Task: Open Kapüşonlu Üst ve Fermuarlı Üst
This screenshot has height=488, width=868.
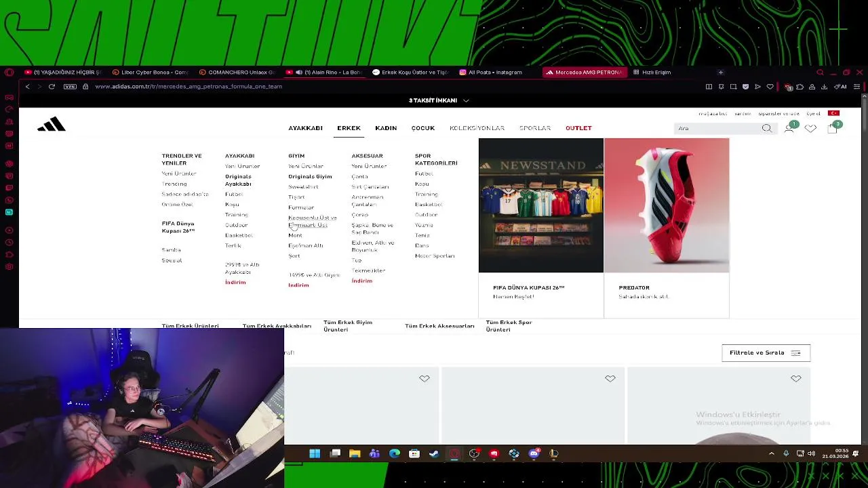Action: 312,222
